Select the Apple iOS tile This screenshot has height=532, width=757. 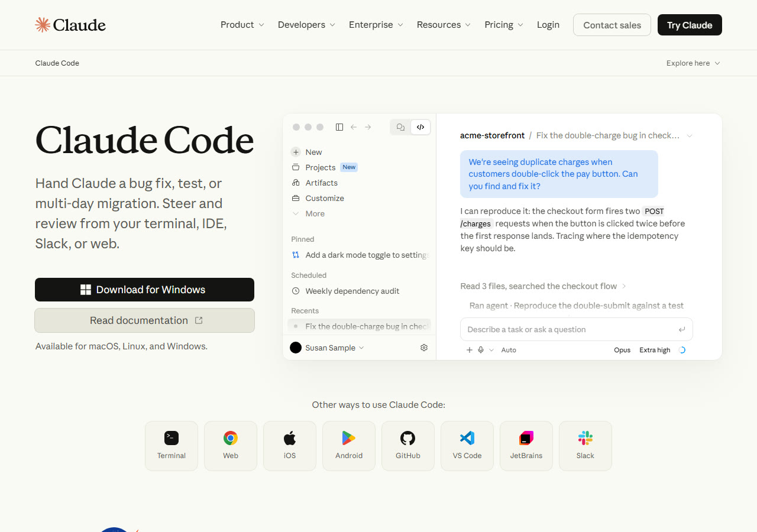point(290,446)
